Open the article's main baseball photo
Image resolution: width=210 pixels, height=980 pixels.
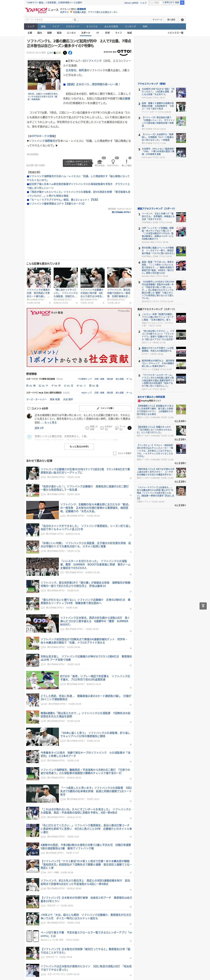click(x=44, y=75)
